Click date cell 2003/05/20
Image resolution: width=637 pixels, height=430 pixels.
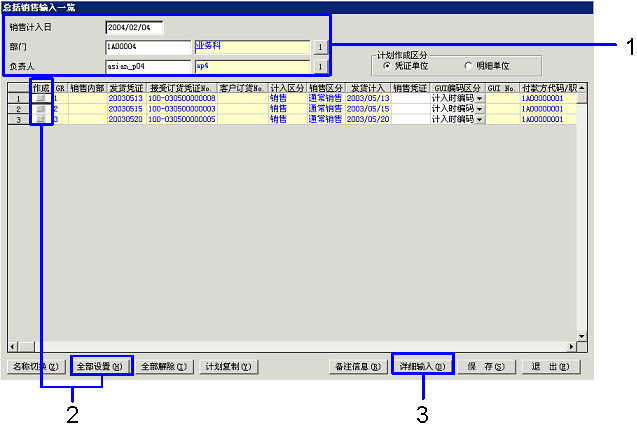click(x=368, y=119)
